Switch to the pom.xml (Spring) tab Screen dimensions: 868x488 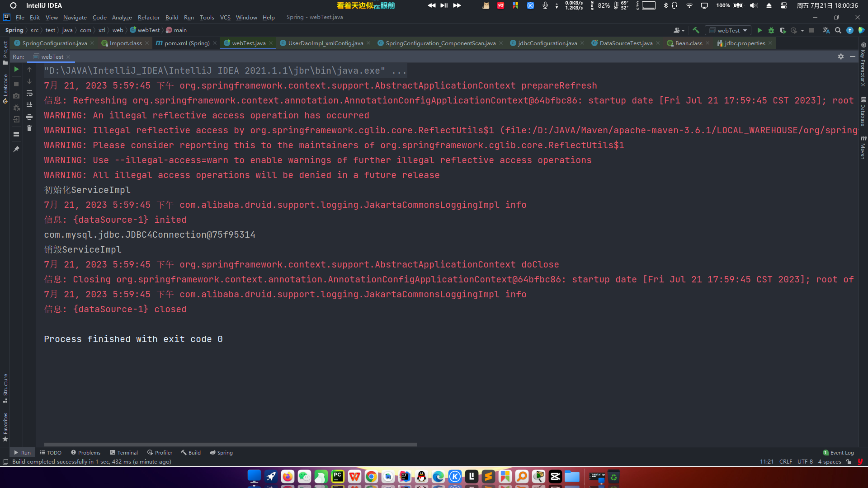(187, 43)
